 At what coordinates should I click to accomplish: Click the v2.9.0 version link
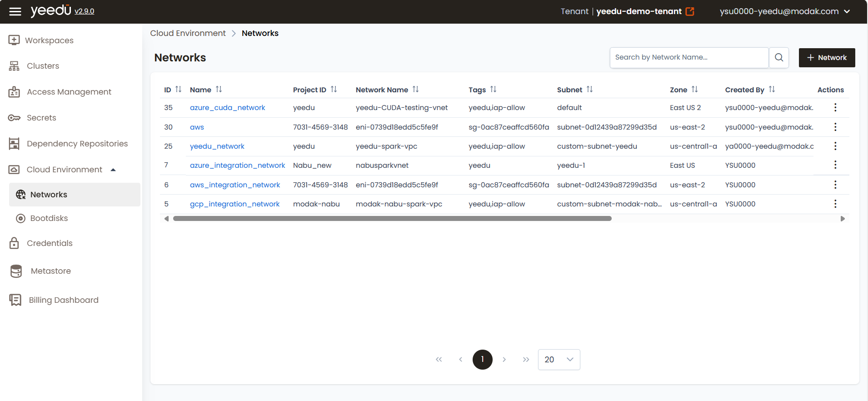pos(85,11)
